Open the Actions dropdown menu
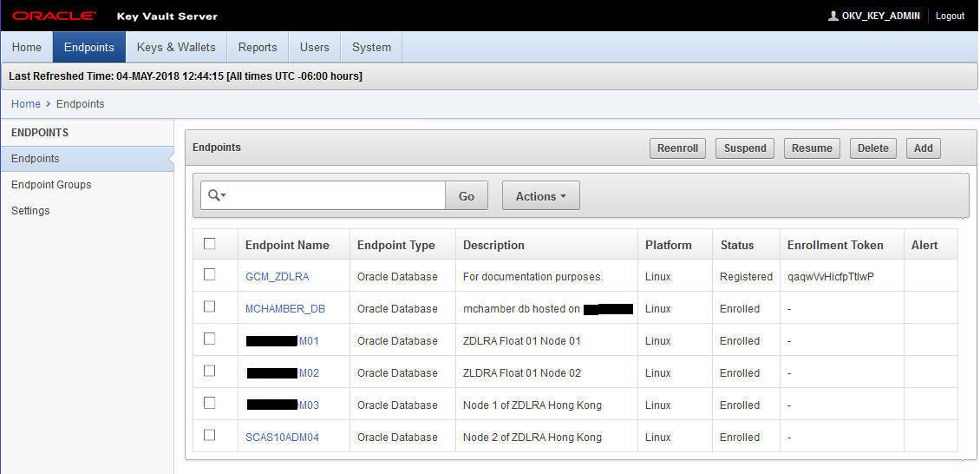980x474 pixels. coord(540,195)
